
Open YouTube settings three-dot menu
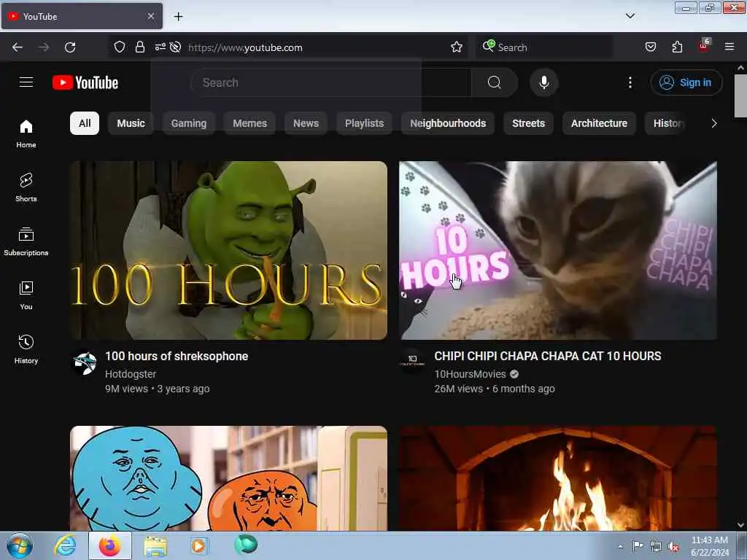tap(630, 82)
